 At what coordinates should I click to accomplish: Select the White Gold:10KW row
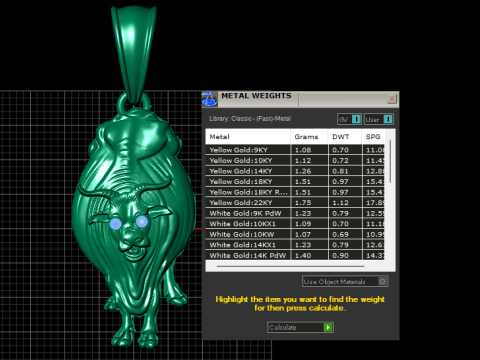[x=295, y=234]
